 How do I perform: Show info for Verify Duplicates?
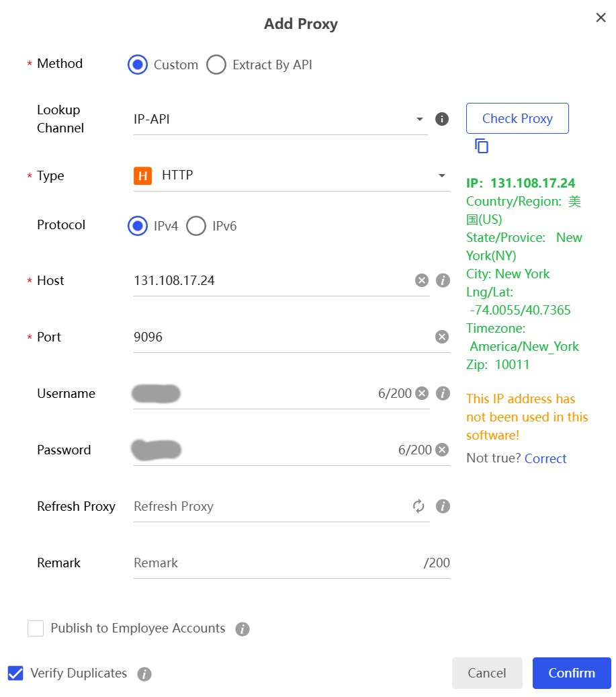(x=144, y=674)
